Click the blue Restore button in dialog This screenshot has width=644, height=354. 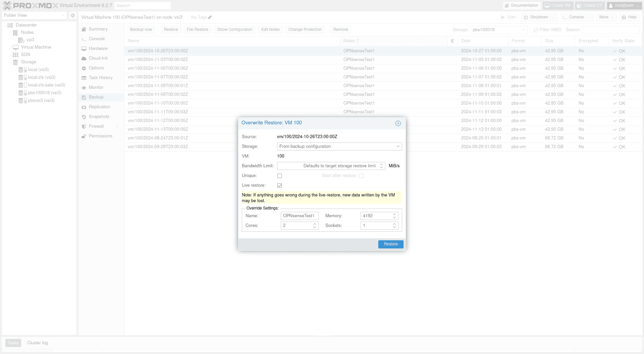(391, 244)
